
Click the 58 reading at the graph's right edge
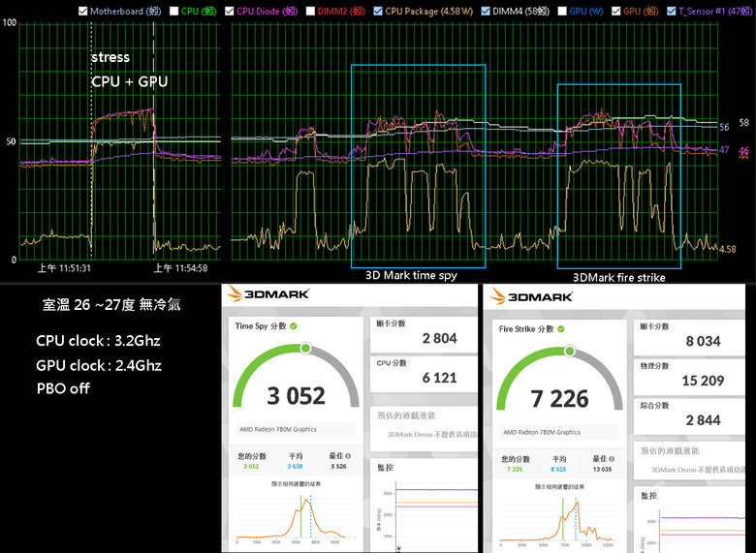point(744,123)
